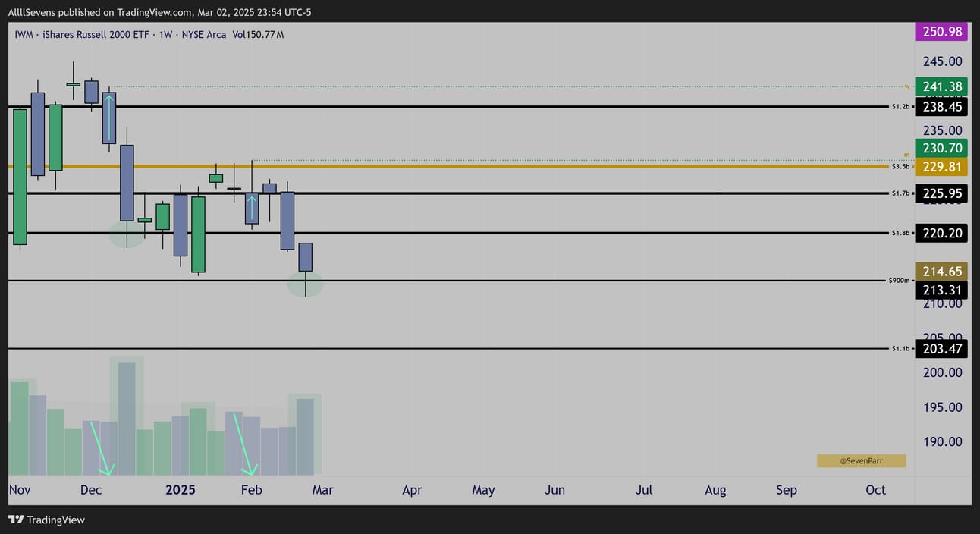Click the Vol 150.77M volume readout
Viewport: 980px width, 534px height.
pos(259,34)
